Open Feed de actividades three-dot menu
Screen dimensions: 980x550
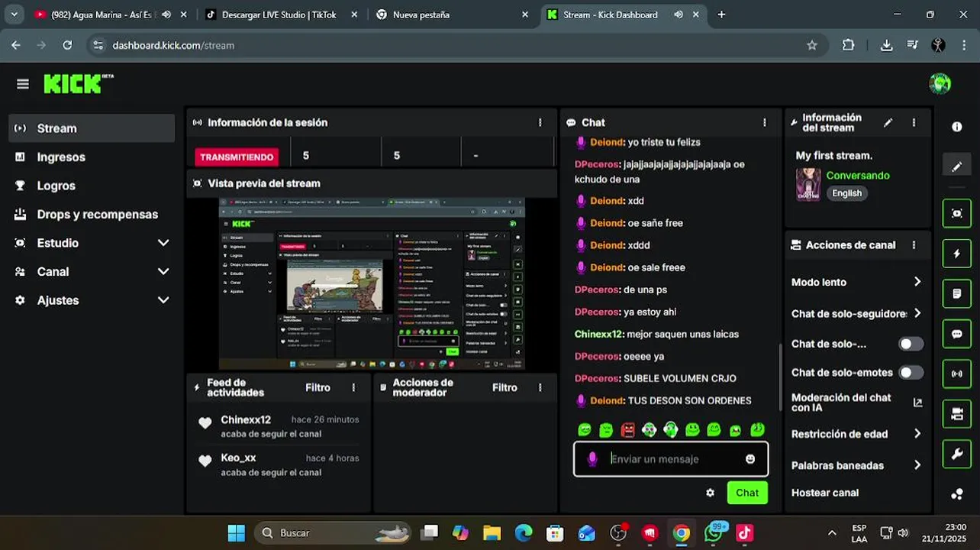coord(353,387)
